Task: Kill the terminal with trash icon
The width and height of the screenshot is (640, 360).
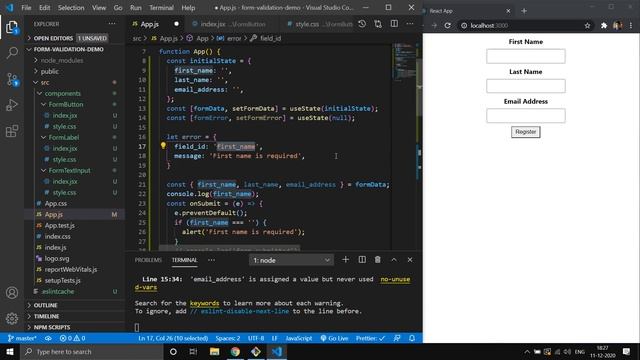Action: coord(378,260)
